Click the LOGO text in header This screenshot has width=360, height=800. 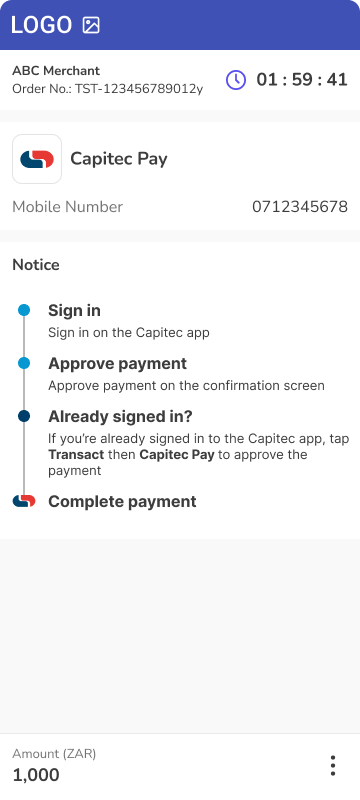coord(42,25)
